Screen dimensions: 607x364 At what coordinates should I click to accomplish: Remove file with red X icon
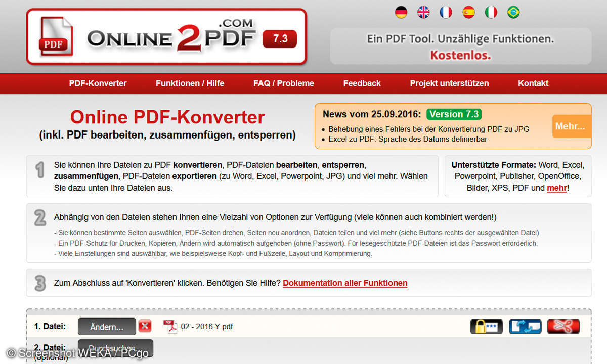[145, 326]
